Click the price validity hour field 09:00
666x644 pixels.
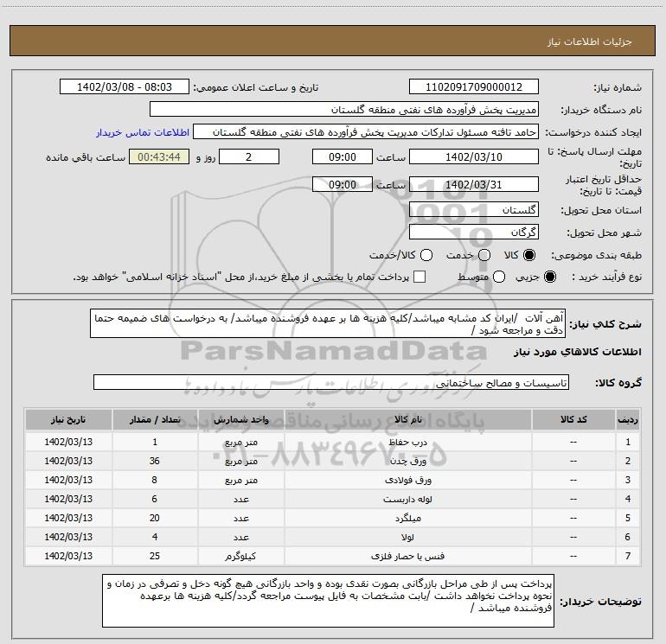coord(343,185)
